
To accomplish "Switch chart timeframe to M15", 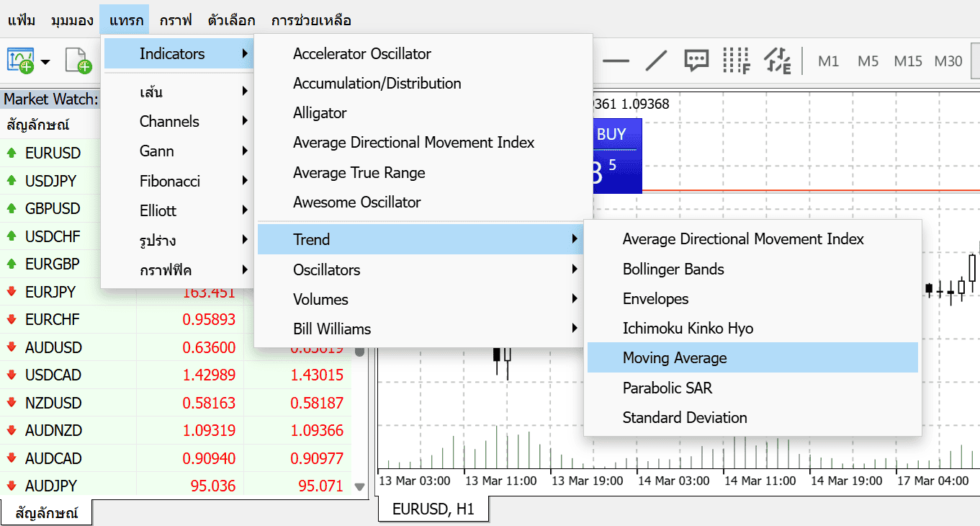I will (908, 61).
